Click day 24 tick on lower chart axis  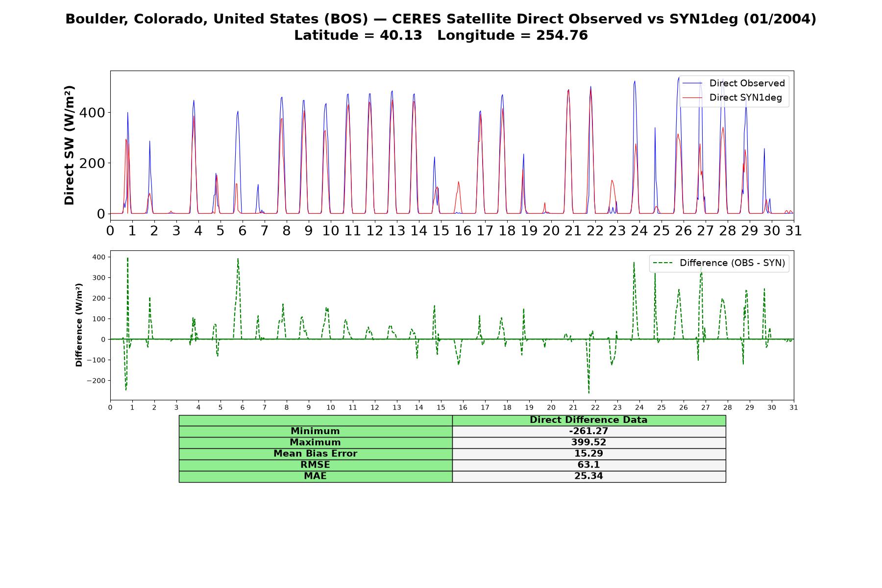tap(639, 407)
